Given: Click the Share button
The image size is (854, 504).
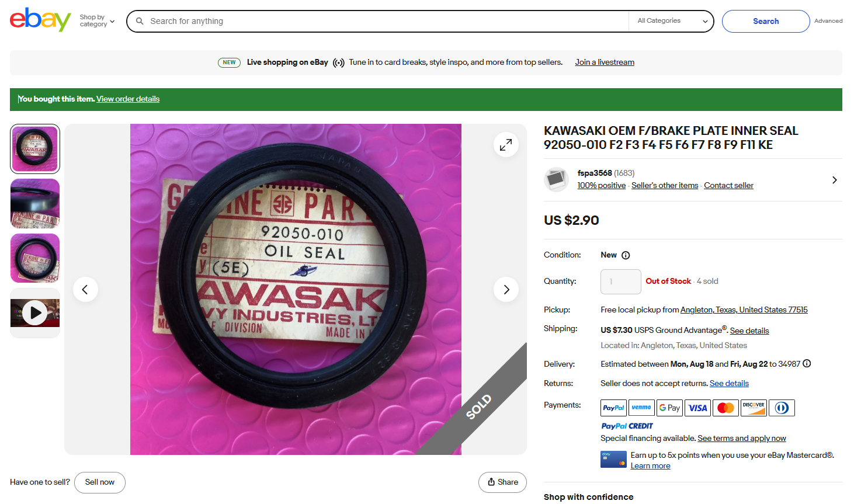Looking at the screenshot, I should coord(503,482).
